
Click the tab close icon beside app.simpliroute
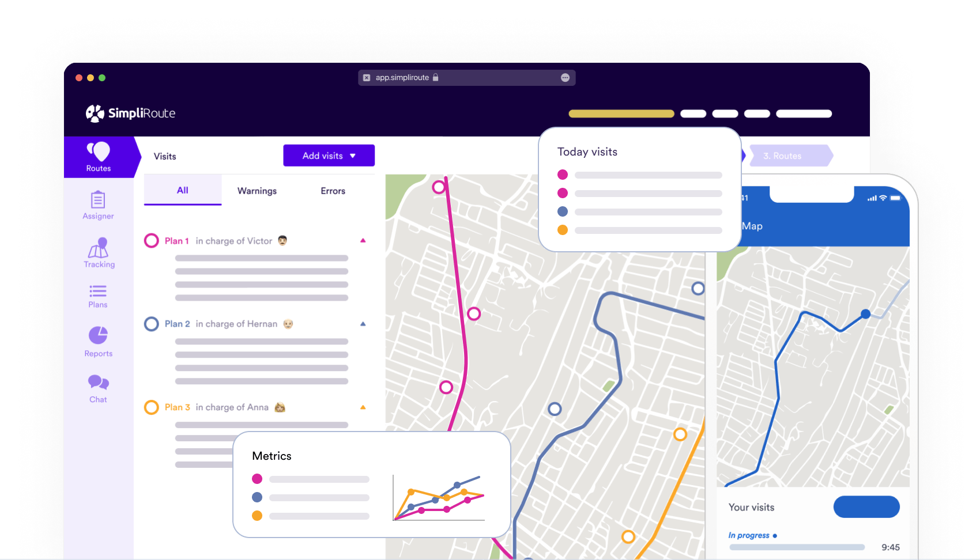(367, 78)
